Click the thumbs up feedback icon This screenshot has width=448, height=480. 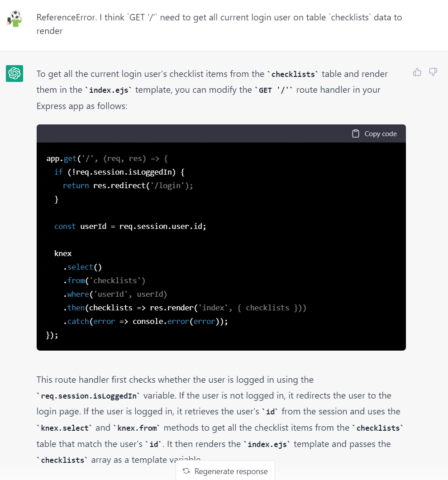coord(417,72)
